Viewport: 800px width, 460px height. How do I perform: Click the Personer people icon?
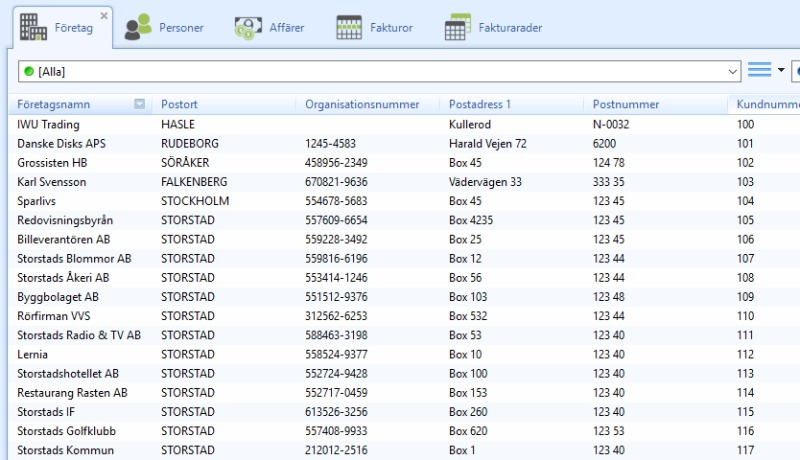[x=138, y=27]
